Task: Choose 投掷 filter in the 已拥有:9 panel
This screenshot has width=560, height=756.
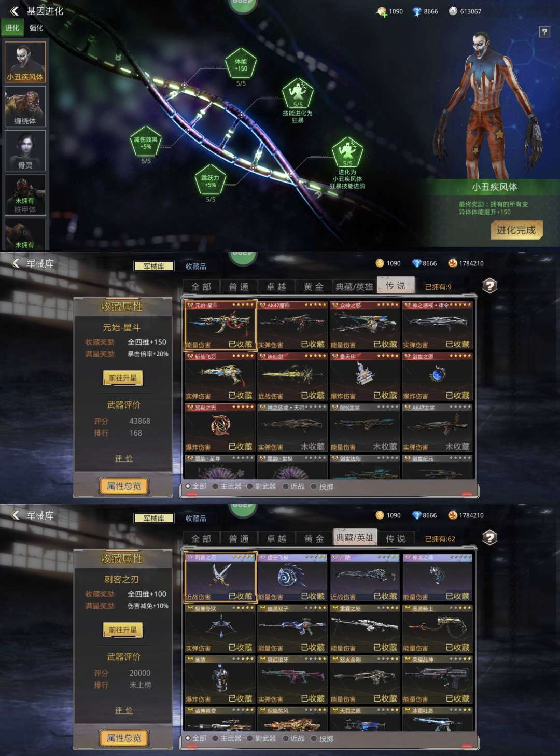Action: click(x=322, y=487)
